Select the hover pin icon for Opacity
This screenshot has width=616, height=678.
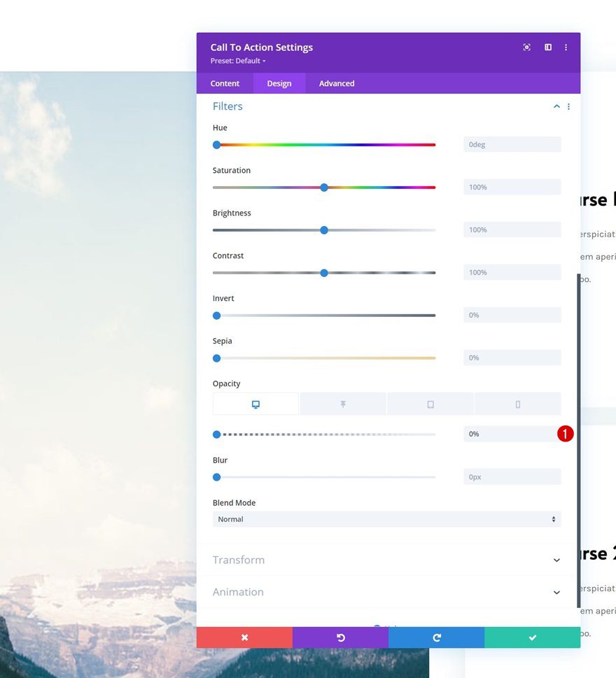(x=343, y=404)
